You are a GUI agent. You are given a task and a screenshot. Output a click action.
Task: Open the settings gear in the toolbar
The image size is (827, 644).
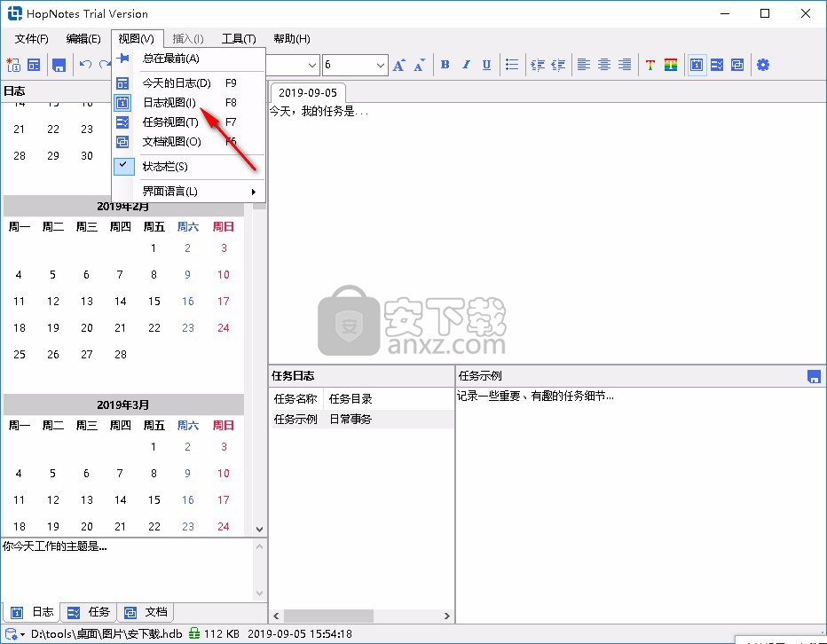coord(762,65)
